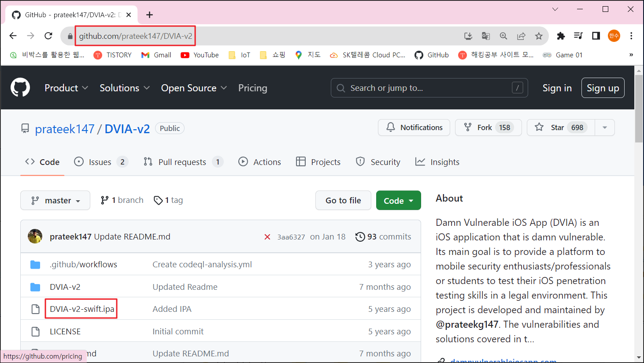Expand the Product menu
The width and height of the screenshot is (644, 363).
pos(66,88)
